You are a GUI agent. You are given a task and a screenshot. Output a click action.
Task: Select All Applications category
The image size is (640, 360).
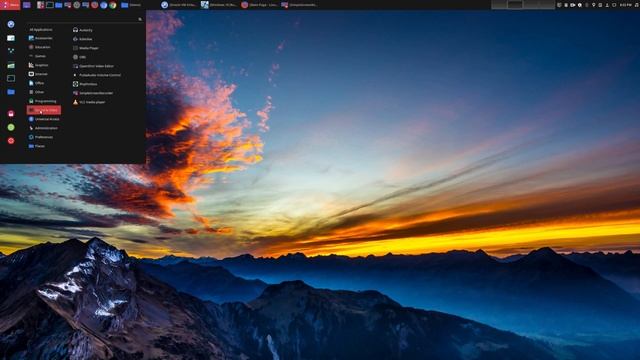41,30
